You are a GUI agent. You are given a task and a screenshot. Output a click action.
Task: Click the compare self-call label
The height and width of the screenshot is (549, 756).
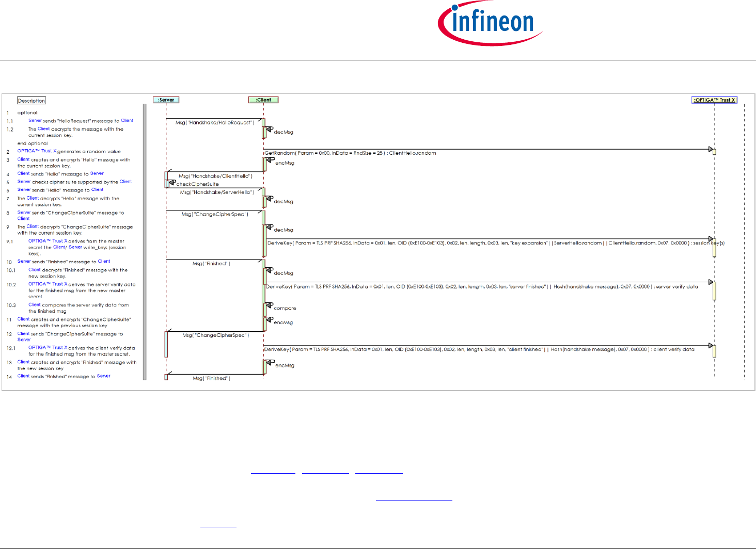pyautogui.click(x=285, y=309)
